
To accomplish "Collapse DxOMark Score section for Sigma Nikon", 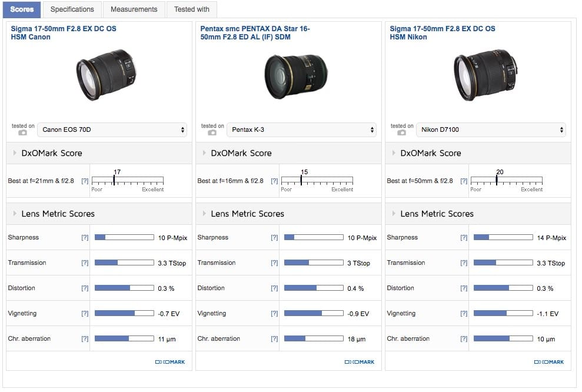I will 394,153.
